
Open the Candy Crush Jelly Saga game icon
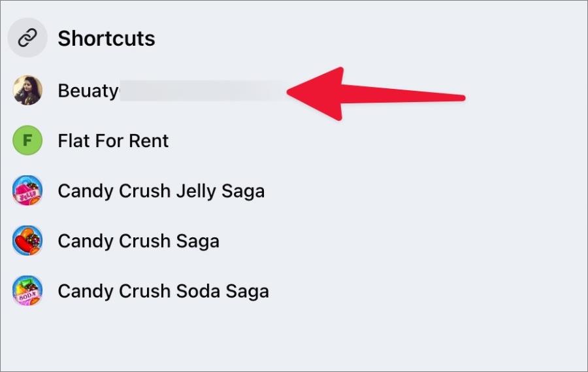[27, 190]
